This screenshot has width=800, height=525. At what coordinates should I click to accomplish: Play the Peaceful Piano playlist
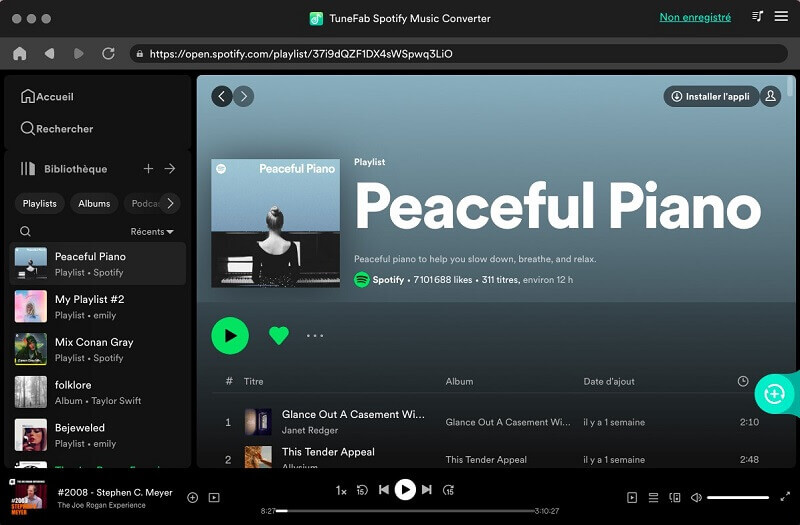pyautogui.click(x=230, y=336)
